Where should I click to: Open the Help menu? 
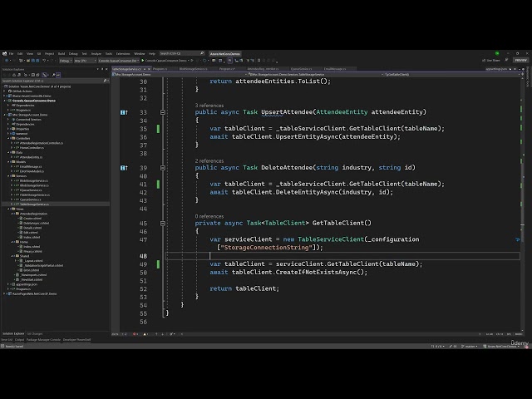click(x=152, y=53)
